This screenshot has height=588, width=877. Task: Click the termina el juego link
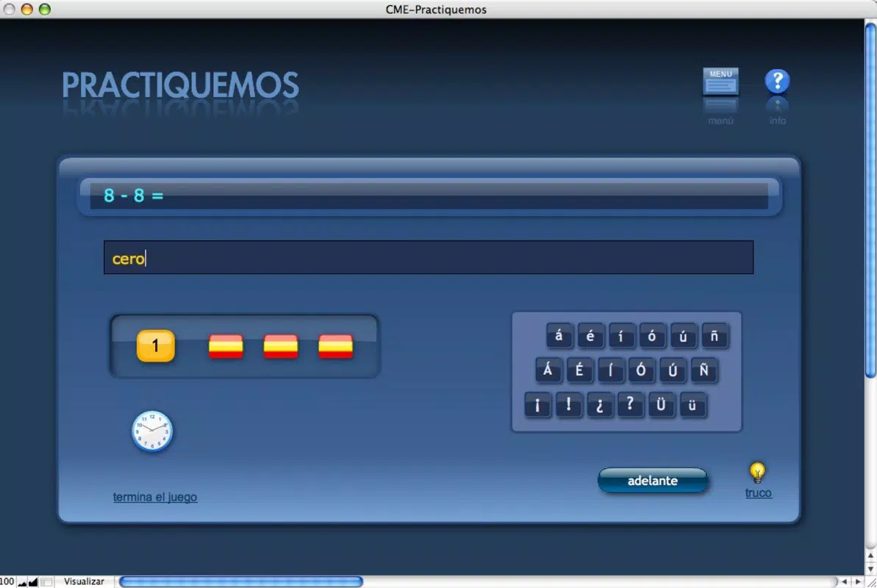coord(155,497)
